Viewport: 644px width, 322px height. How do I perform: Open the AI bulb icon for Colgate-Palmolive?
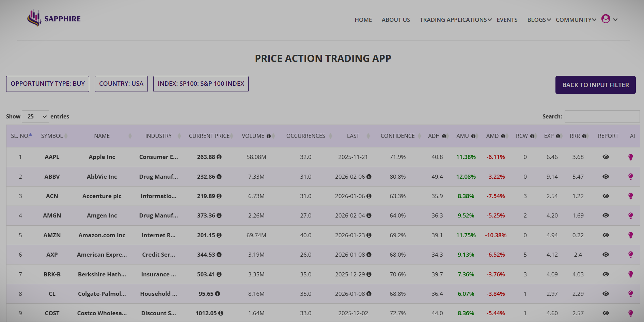[630, 294]
